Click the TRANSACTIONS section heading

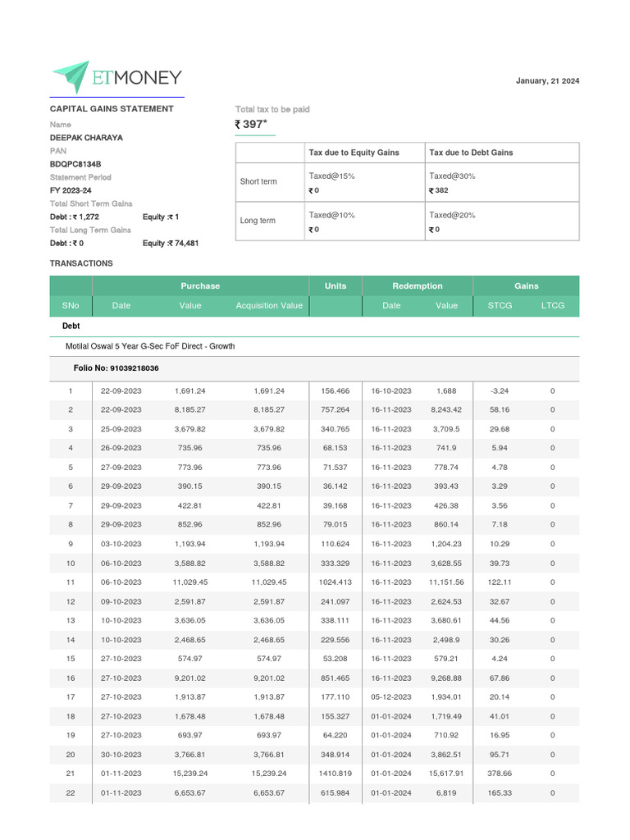click(x=81, y=263)
